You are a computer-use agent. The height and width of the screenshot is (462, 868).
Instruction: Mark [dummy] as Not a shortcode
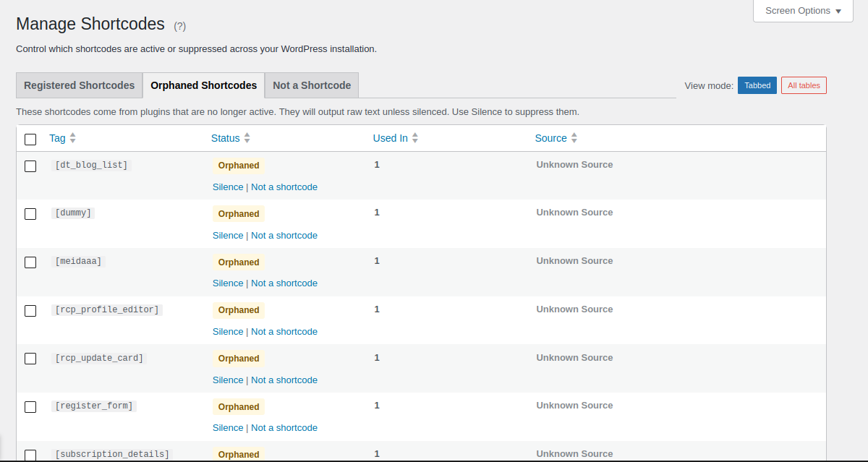tap(284, 235)
